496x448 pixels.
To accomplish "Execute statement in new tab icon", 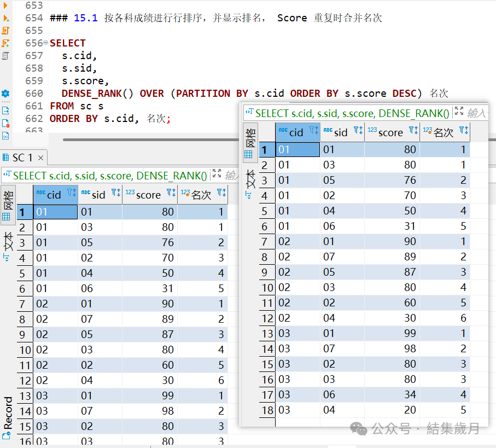I will [x=5, y=18].
